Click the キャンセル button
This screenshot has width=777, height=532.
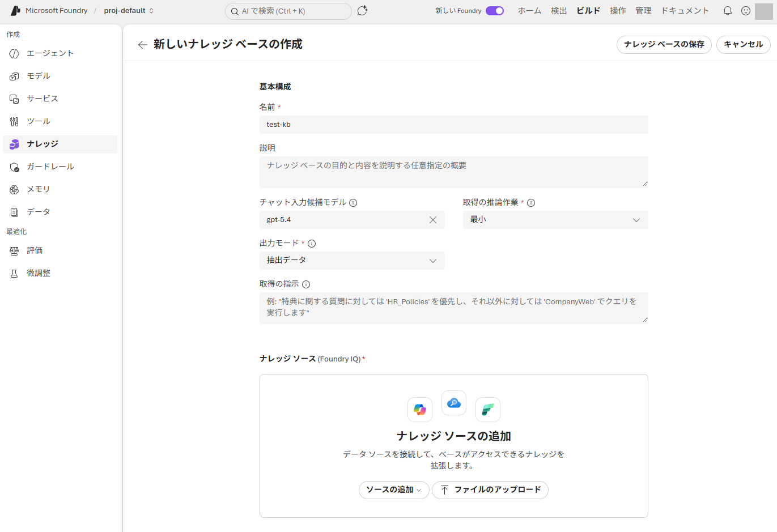[x=744, y=45]
